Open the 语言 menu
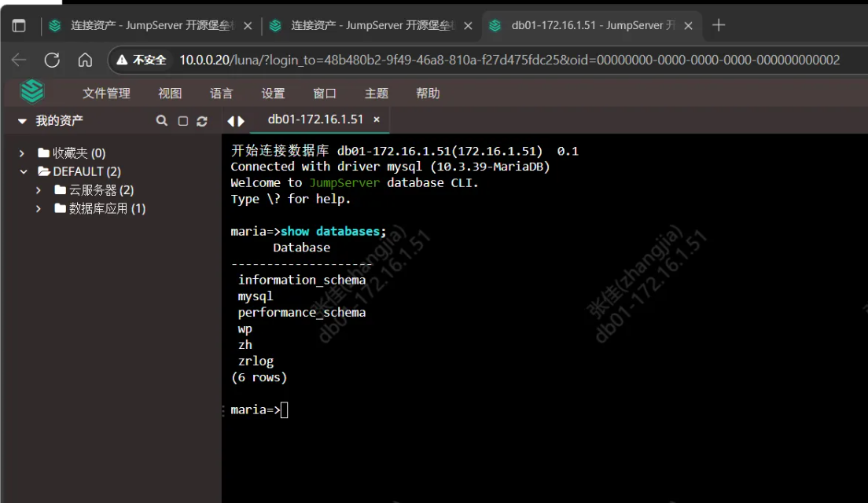The height and width of the screenshot is (503, 868). [222, 94]
